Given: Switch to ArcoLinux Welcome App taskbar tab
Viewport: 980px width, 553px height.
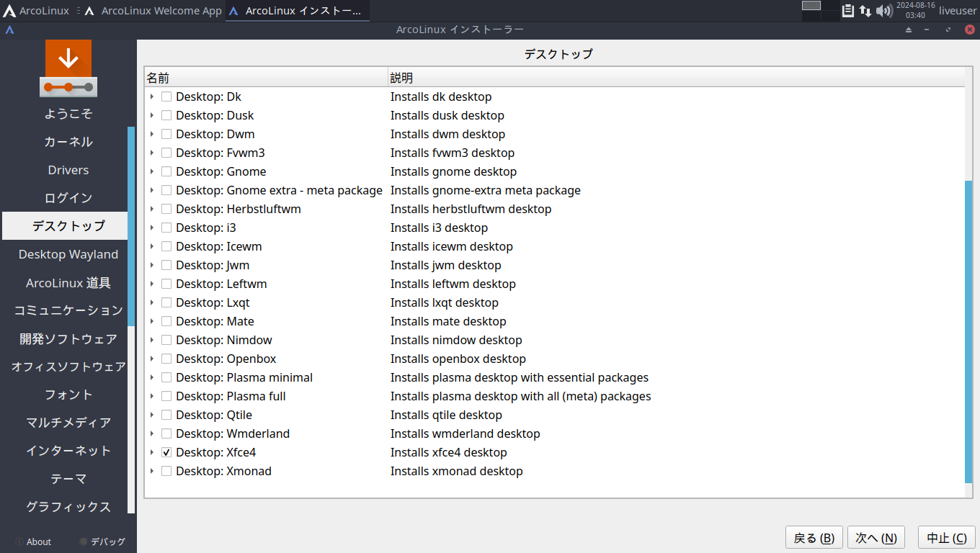Looking at the screenshot, I should (x=153, y=11).
